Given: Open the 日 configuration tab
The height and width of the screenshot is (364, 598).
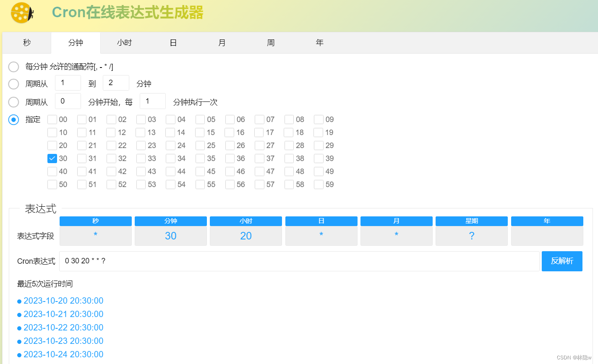Looking at the screenshot, I should 173,42.
